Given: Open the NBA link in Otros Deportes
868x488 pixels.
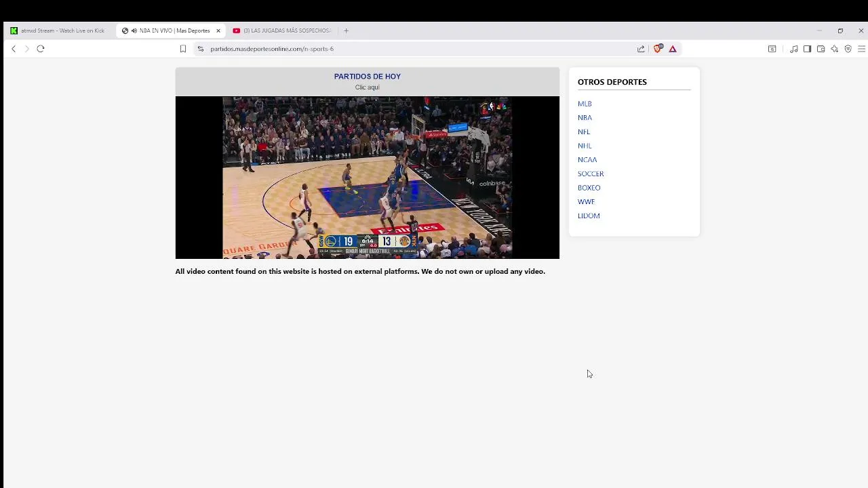Looking at the screenshot, I should (585, 118).
